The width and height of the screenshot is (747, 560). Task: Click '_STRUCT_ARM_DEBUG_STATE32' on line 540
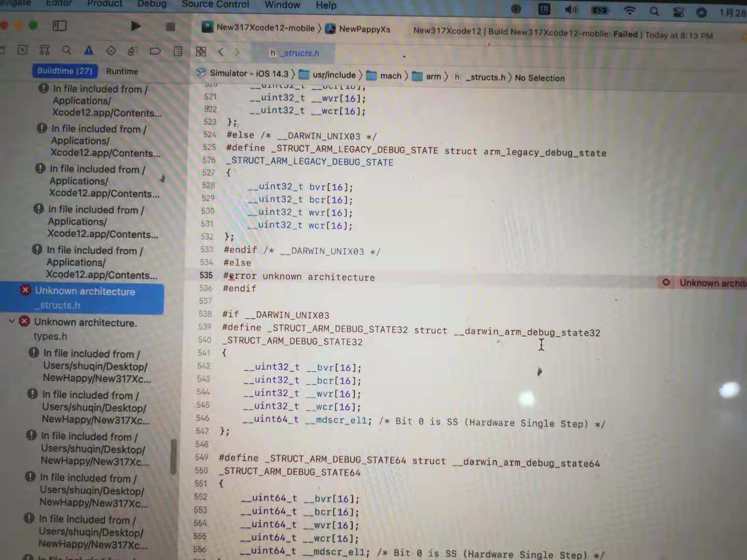293,341
